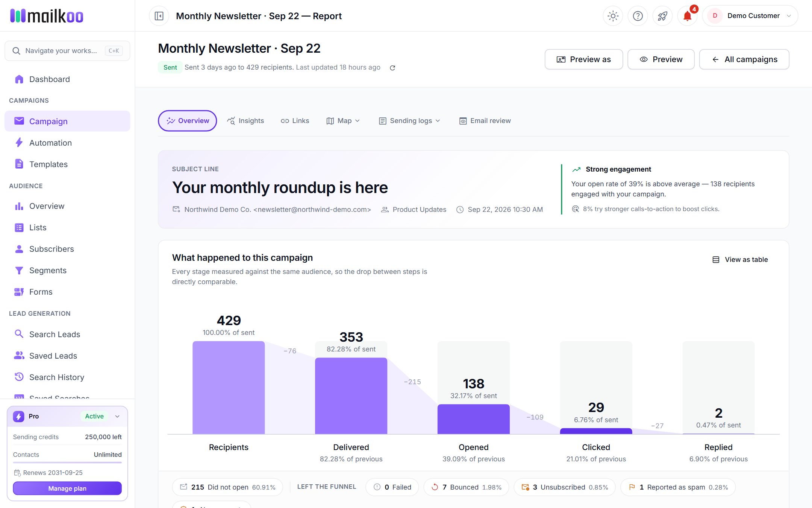Expand the Sending logs dropdown
Viewport: 812px width, 508px height.
pos(409,121)
